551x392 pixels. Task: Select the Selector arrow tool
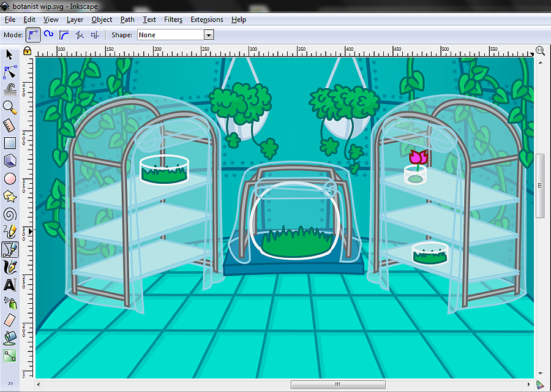coord(9,55)
